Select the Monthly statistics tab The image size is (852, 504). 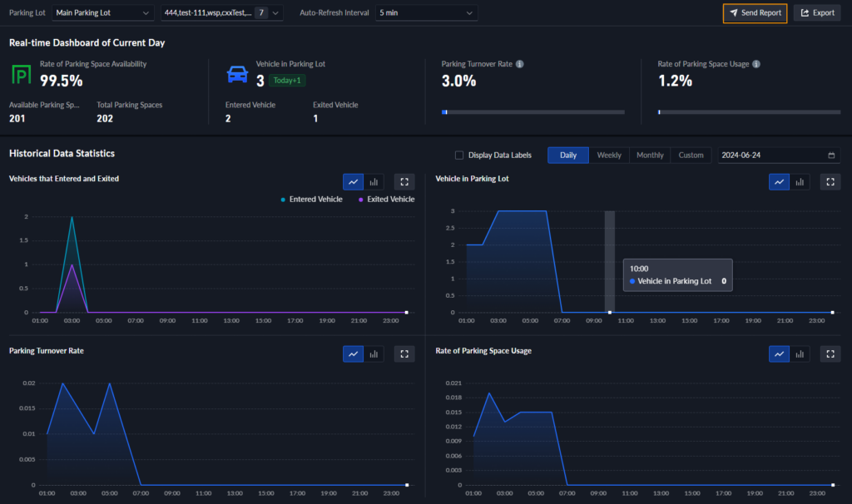pos(650,156)
